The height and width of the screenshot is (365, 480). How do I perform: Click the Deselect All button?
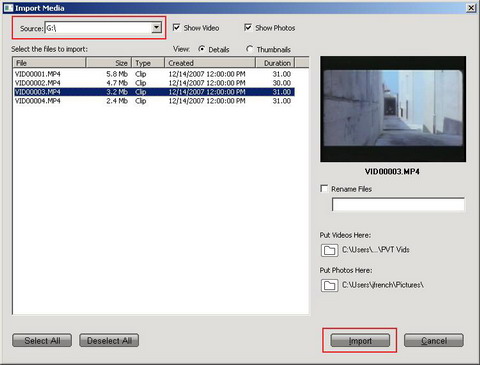pyautogui.click(x=109, y=341)
